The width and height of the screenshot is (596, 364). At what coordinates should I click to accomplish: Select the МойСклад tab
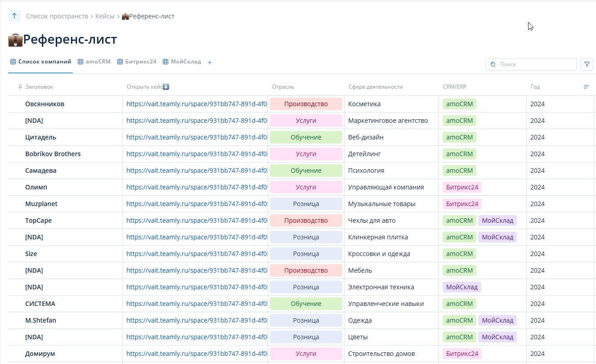[182, 62]
